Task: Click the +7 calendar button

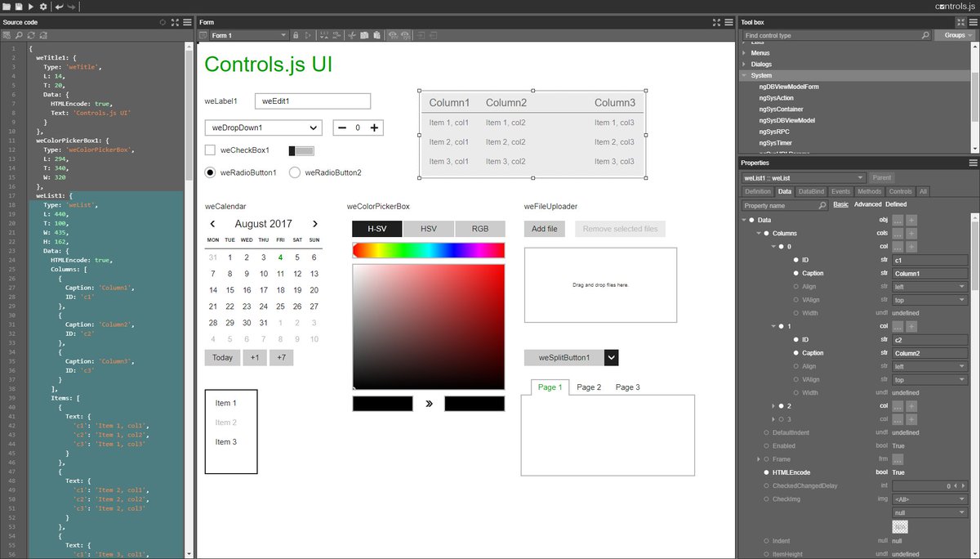Action: coord(281,357)
